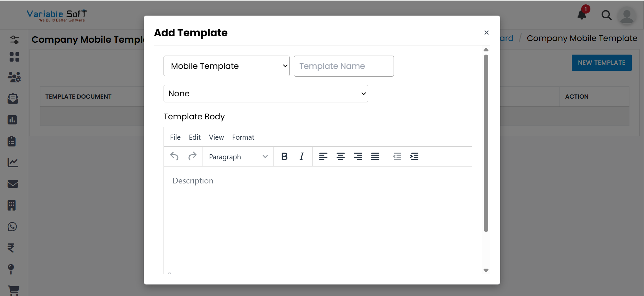Click the NEW TEMPLATE button
This screenshot has width=644, height=296.
coord(601,62)
